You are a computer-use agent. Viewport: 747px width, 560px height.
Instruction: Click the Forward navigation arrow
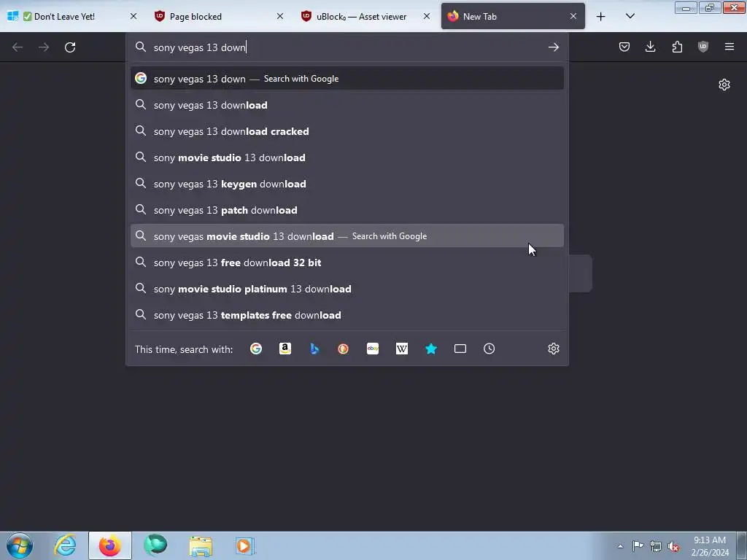(43, 47)
